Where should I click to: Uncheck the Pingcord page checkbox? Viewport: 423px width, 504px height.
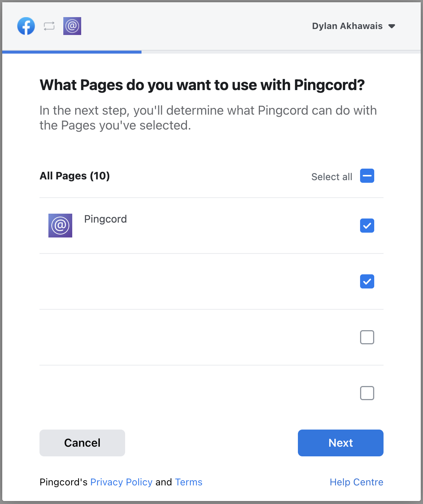tap(367, 226)
